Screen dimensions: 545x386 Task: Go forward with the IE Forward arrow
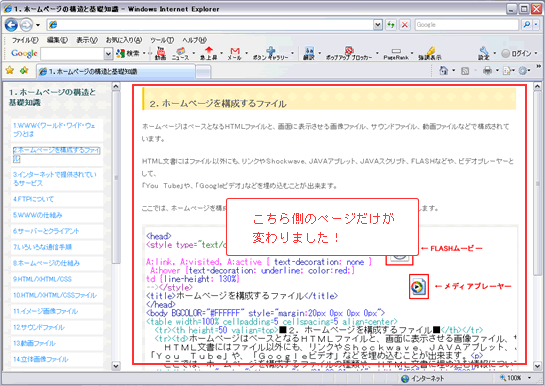coord(26,25)
